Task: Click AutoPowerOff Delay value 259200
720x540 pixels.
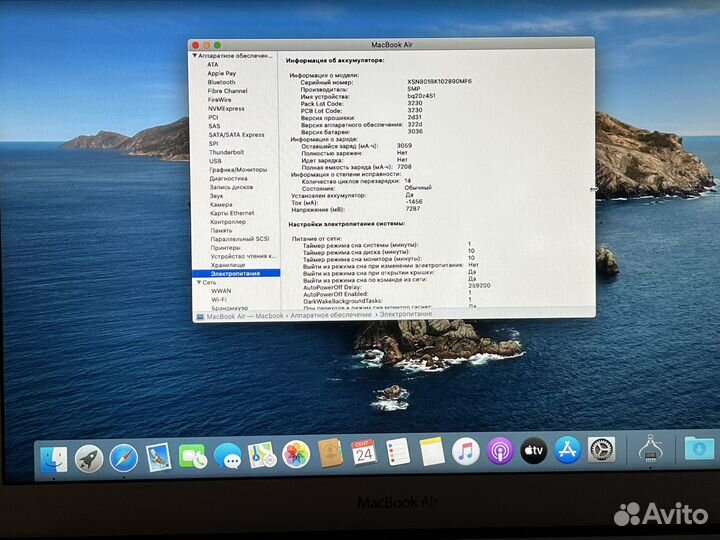Action: pos(479,286)
